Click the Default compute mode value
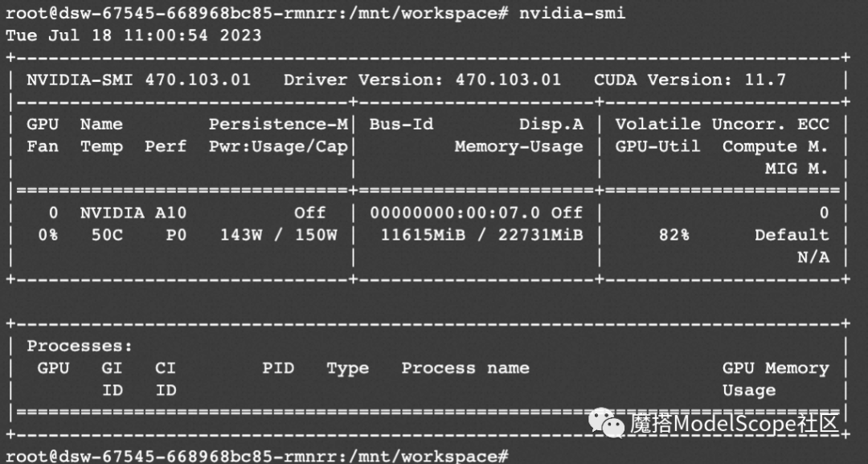Screen dimensions: 868x464 791,235
